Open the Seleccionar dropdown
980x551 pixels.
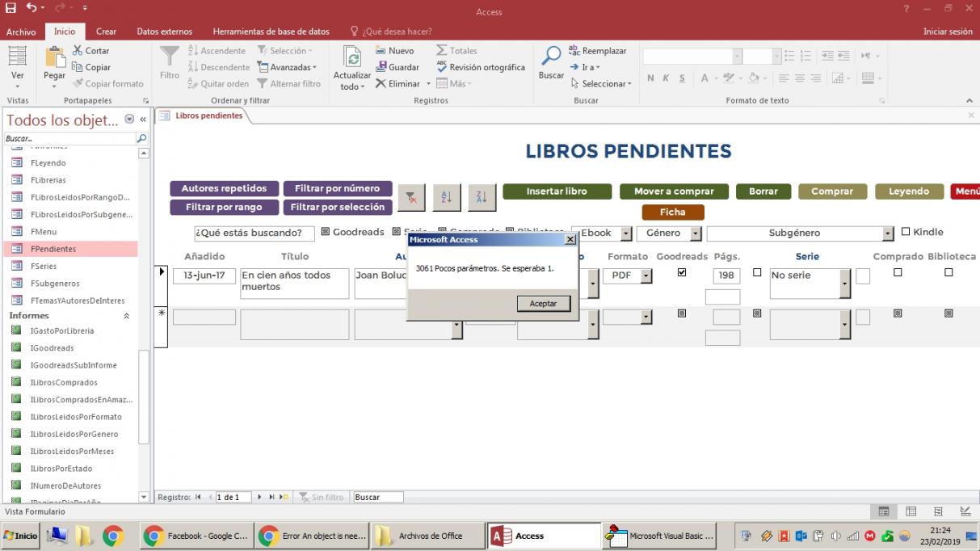(x=600, y=83)
